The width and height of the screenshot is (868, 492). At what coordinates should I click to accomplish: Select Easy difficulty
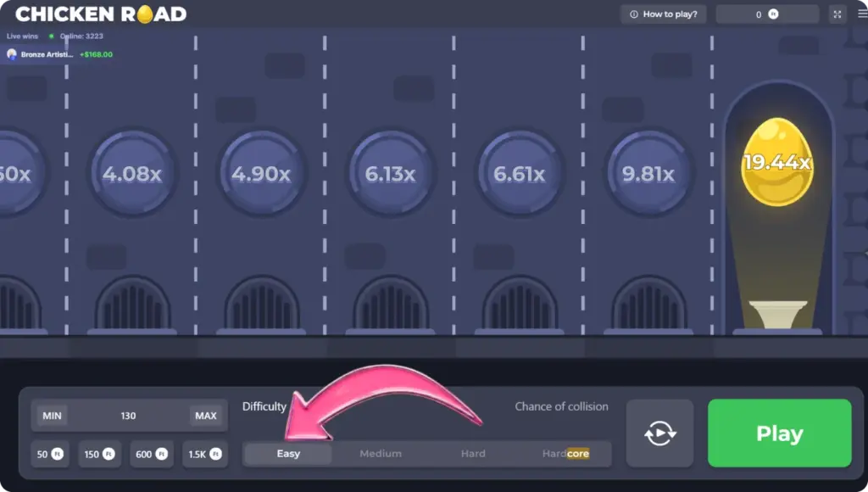288,454
